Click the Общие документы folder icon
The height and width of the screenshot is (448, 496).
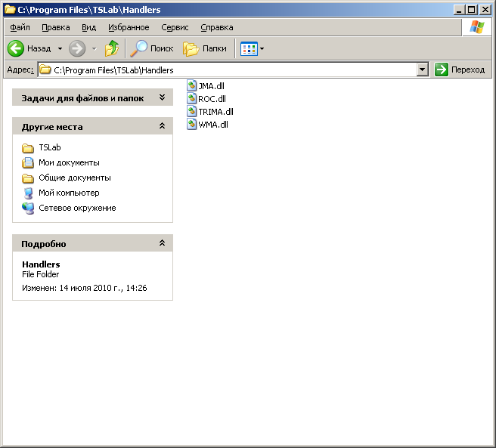28,178
